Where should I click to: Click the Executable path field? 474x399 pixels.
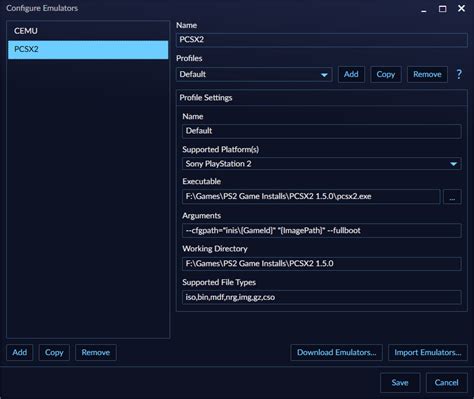click(x=311, y=196)
